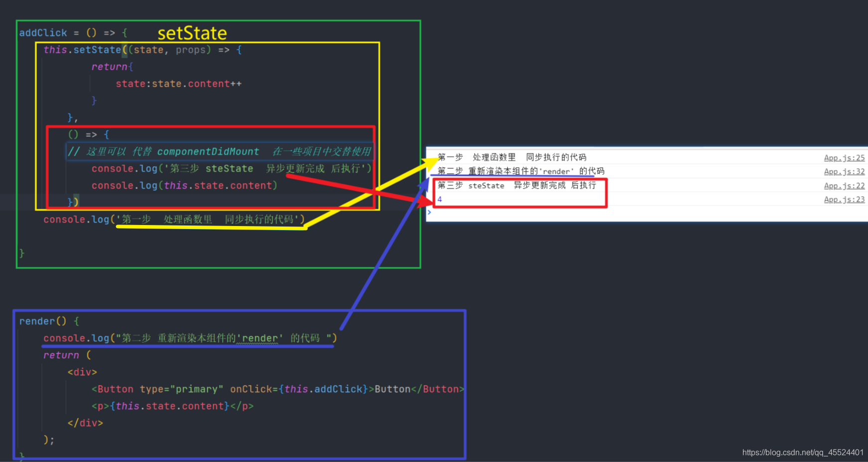Select the render() method declaration
The width and height of the screenshot is (868, 462).
point(48,321)
